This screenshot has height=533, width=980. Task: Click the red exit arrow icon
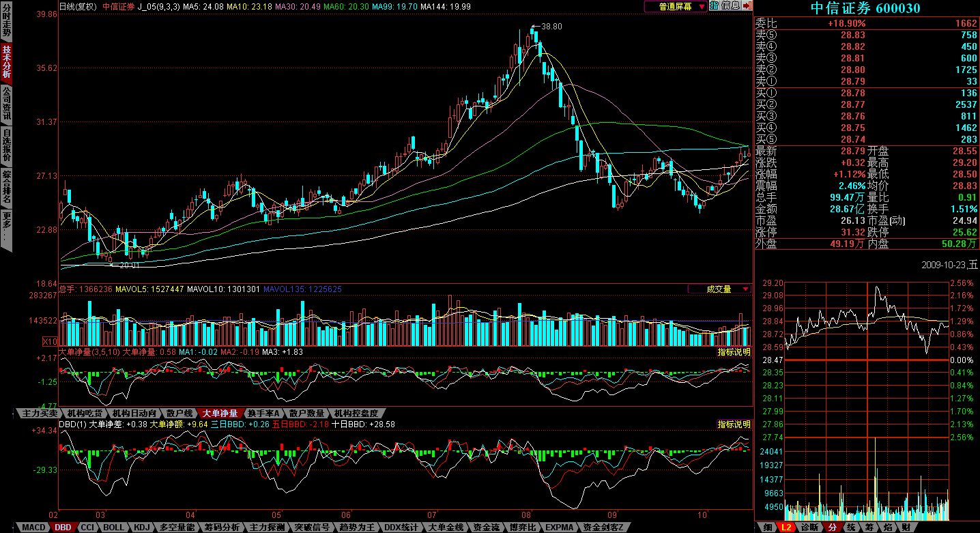pyautogui.click(x=747, y=5)
